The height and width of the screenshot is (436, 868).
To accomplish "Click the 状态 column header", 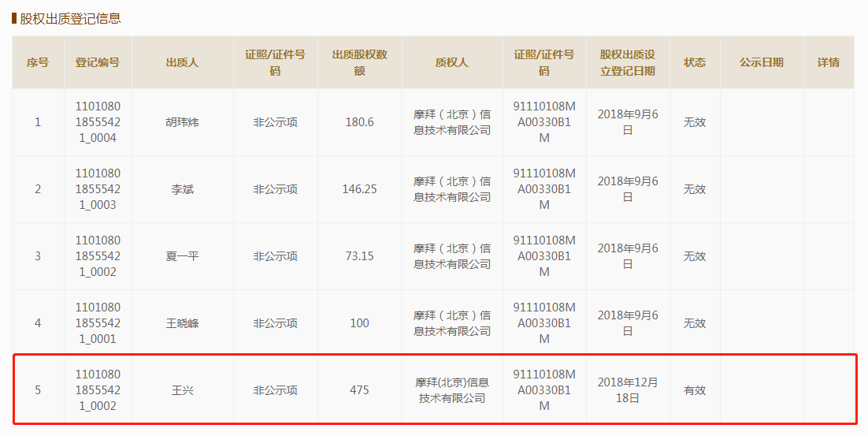I will point(694,62).
